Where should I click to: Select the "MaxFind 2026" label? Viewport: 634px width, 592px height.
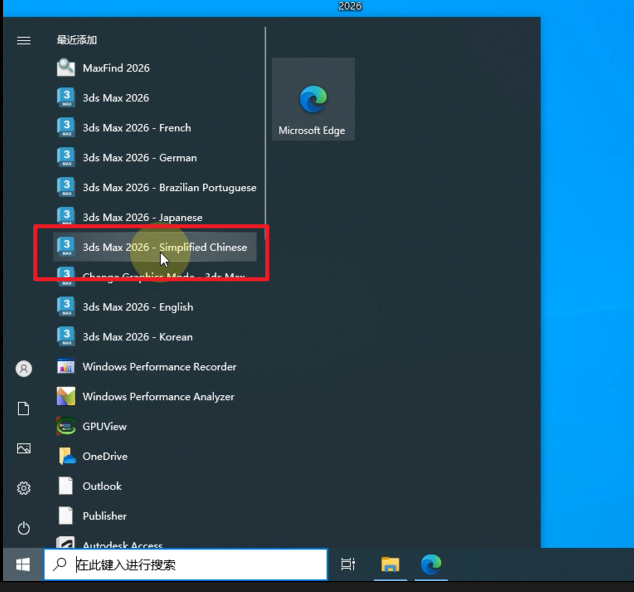(x=116, y=68)
